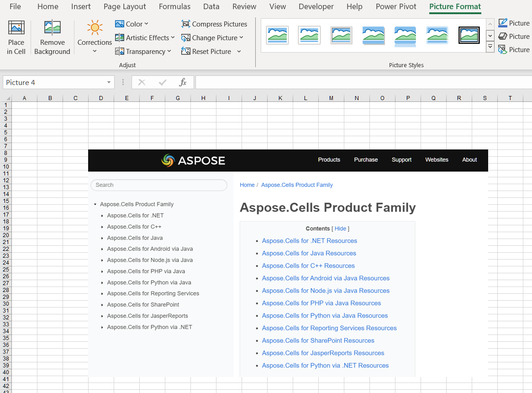Open the Reset Picture dropdown arrow

[x=239, y=52]
